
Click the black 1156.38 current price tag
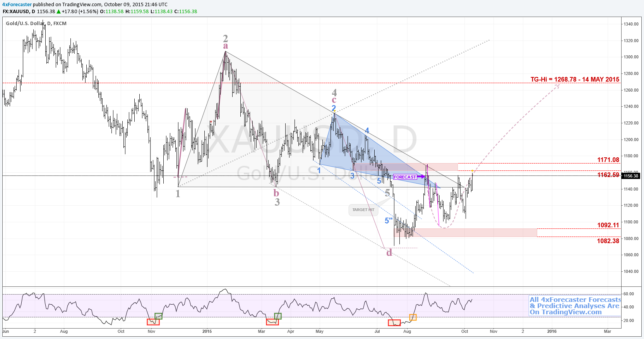(x=630, y=176)
